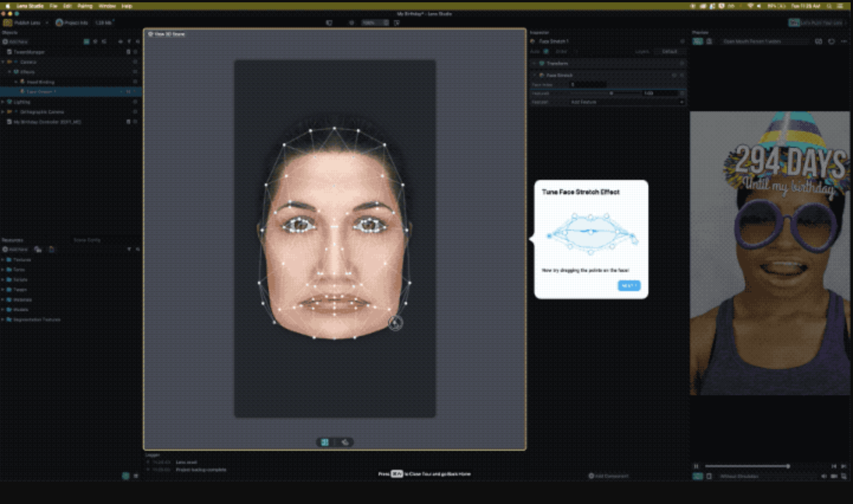Expand the Tween resource folder
Image resolution: width=853 pixels, height=504 pixels.
[3, 290]
